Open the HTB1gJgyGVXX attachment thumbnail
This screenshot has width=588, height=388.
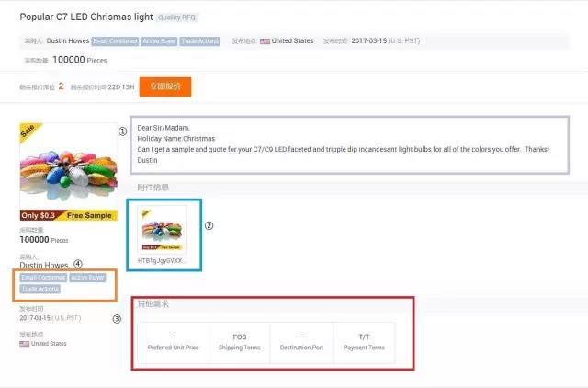pos(162,230)
